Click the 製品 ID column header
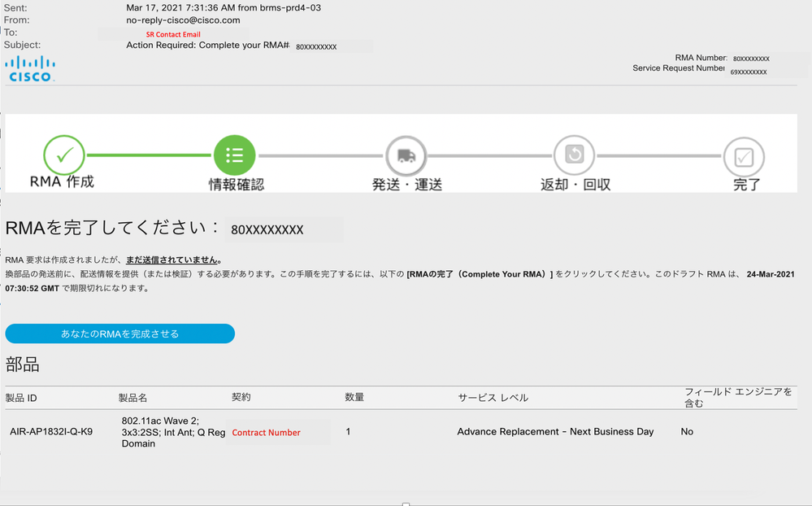The image size is (812, 506). coord(21,398)
